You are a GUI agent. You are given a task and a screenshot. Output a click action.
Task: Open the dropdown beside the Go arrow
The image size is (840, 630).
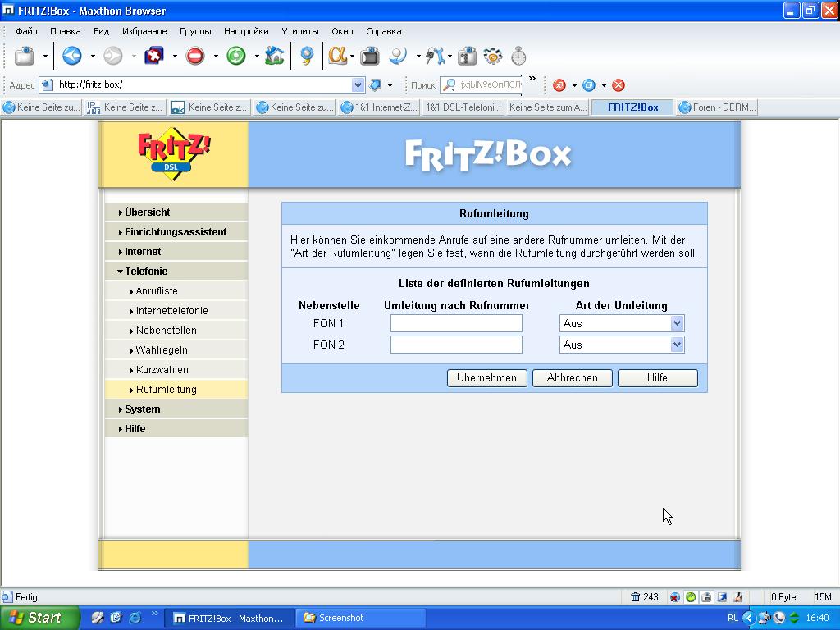click(x=390, y=85)
